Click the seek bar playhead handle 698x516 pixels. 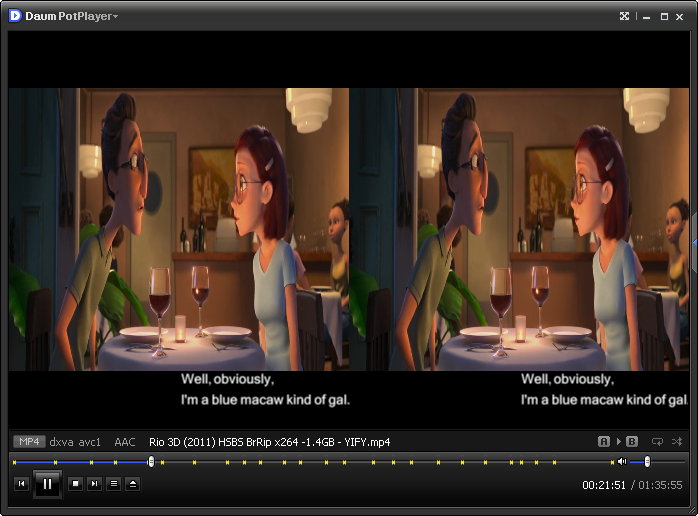tap(151, 461)
